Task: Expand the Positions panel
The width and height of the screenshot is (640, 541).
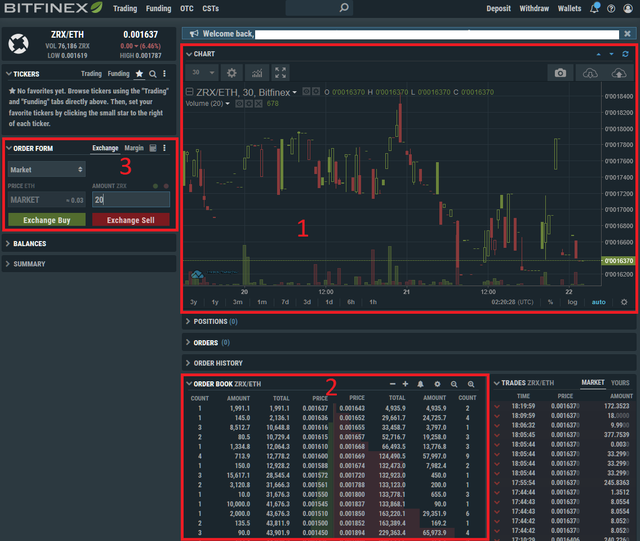Action: 211,322
